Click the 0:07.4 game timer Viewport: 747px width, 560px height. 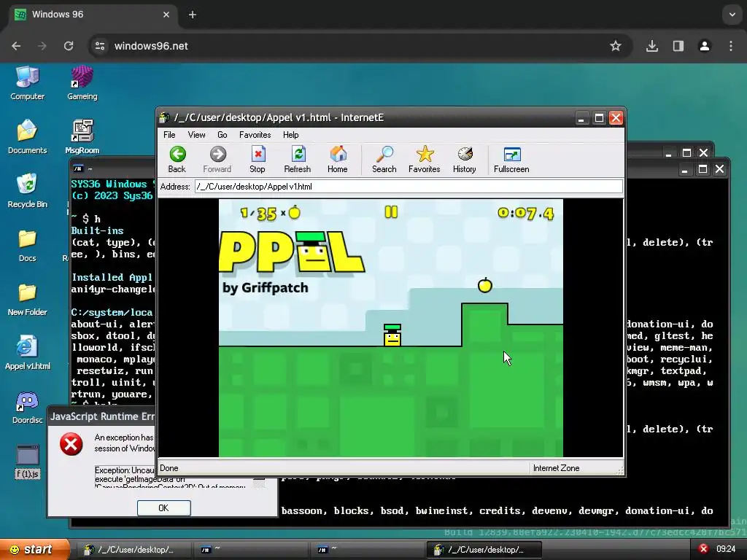coord(526,213)
